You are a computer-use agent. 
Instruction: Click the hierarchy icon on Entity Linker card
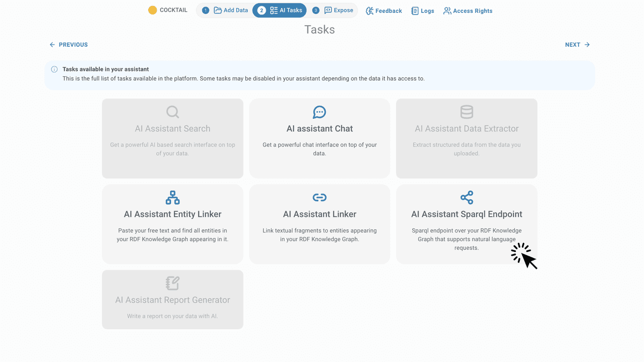coord(173,197)
